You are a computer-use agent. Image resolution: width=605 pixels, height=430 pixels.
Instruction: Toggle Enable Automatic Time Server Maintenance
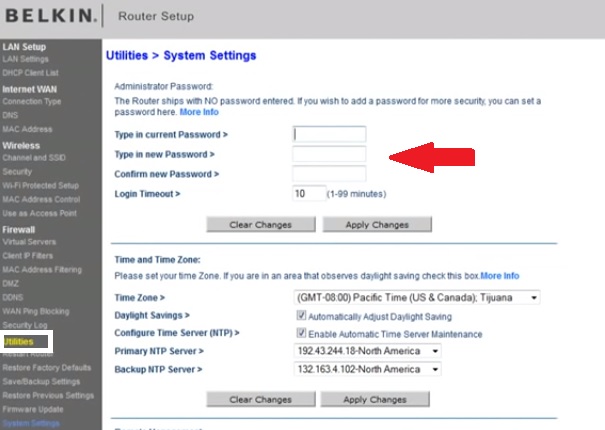(x=301, y=333)
